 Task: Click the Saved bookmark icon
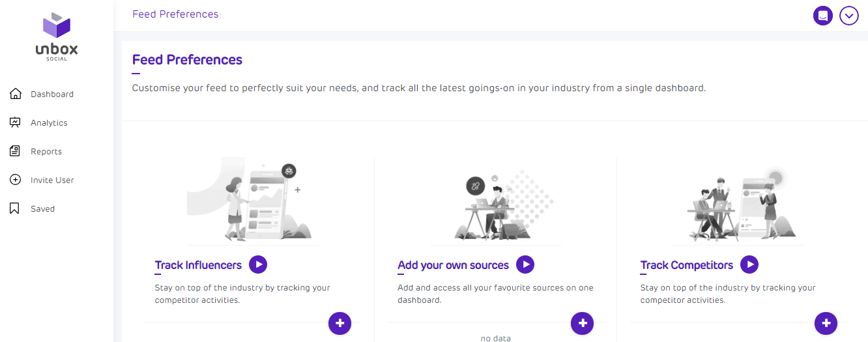(16, 208)
